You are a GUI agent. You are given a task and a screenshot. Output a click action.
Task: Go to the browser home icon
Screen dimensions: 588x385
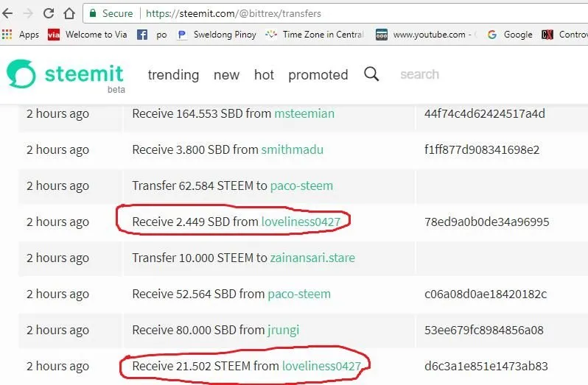point(69,13)
